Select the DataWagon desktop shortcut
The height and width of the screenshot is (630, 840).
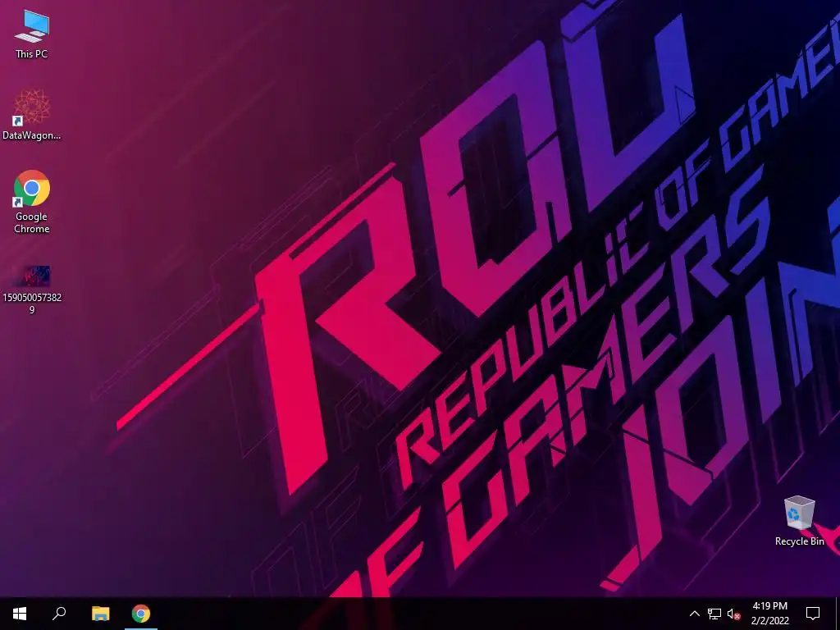(32, 115)
